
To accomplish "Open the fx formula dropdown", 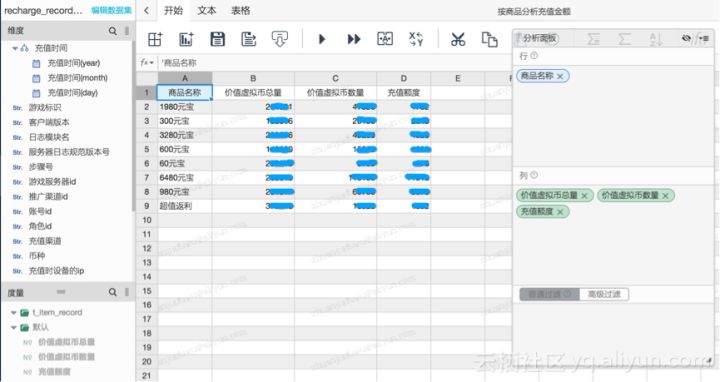I will 147,62.
